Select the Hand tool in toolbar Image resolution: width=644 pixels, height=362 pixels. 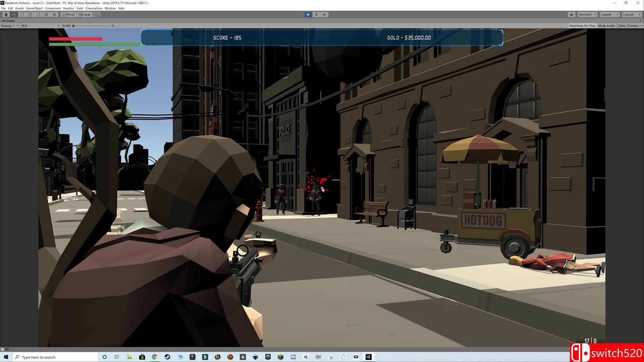(6, 14)
